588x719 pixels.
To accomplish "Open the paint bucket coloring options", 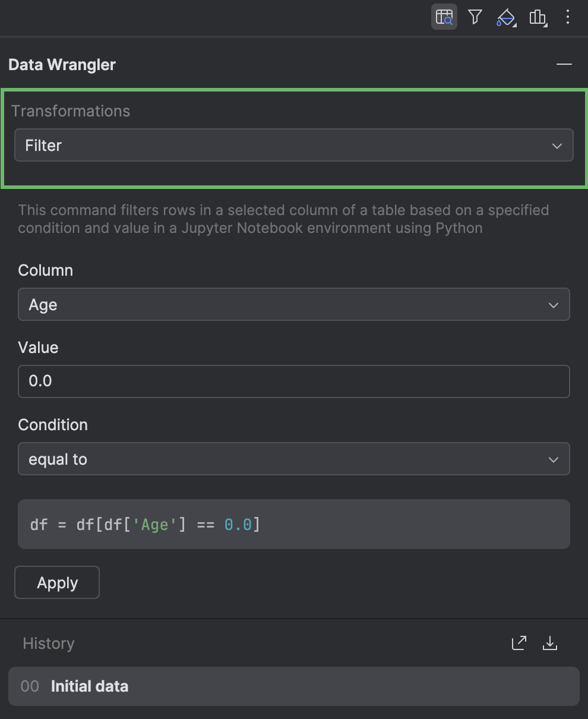I will point(506,18).
